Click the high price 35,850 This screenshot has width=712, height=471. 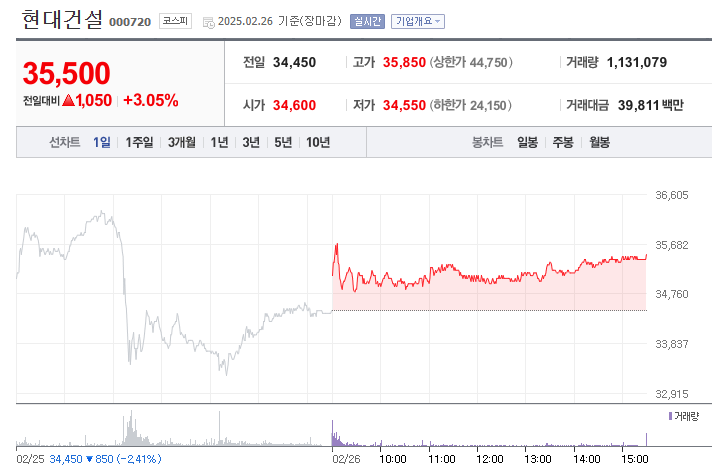(404, 62)
